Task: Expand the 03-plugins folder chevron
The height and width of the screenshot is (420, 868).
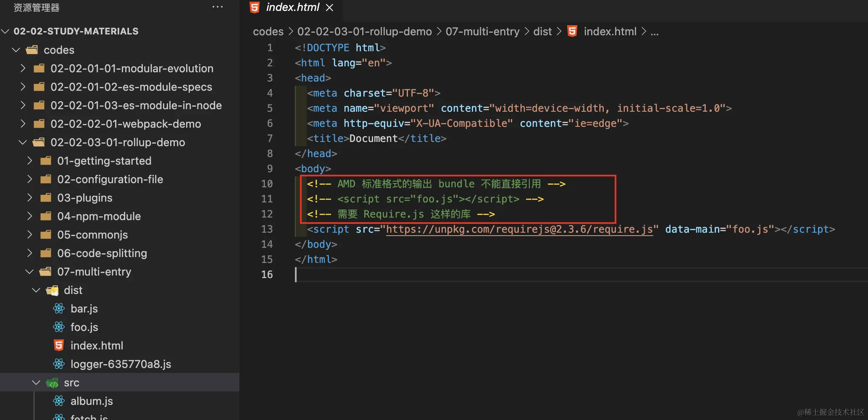Action: coord(30,198)
